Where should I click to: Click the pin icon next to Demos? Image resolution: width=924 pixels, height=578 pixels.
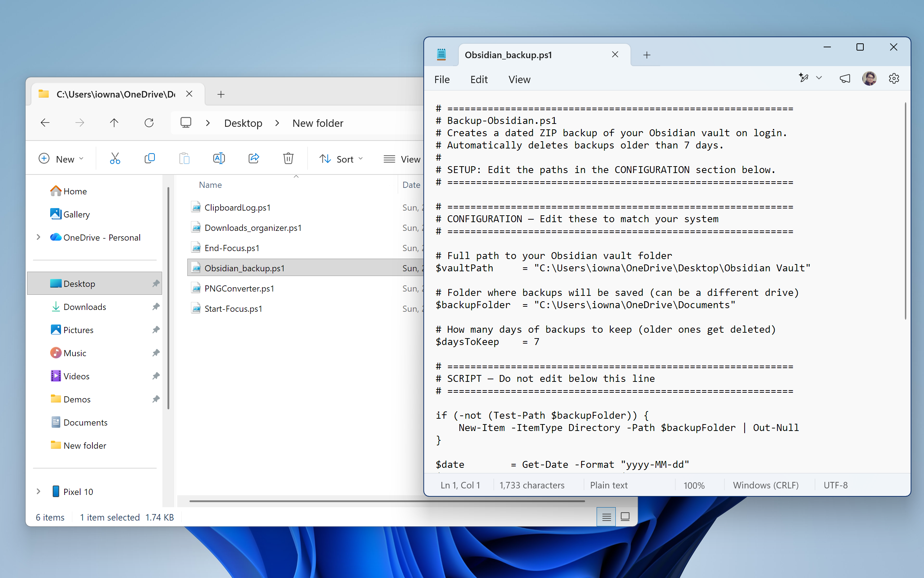(x=156, y=399)
